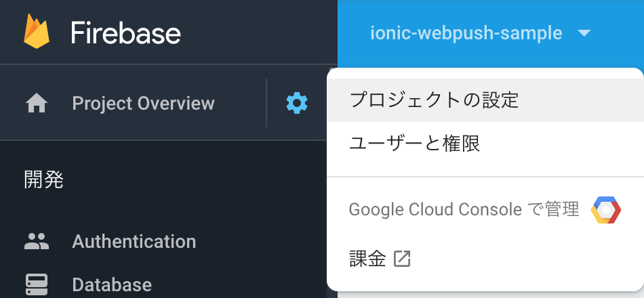Click the Database storage icon
This screenshot has width=644, height=298.
[x=37, y=284]
